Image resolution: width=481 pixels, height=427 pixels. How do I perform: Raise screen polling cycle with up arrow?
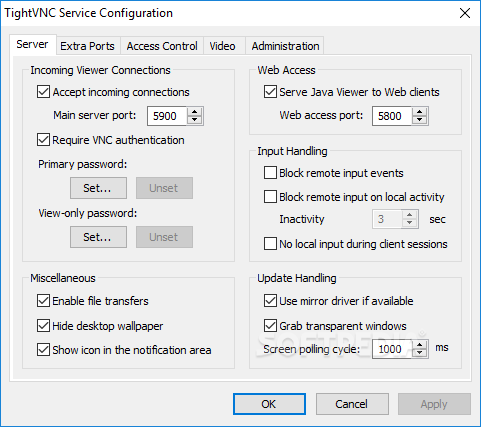(x=419, y=345)
